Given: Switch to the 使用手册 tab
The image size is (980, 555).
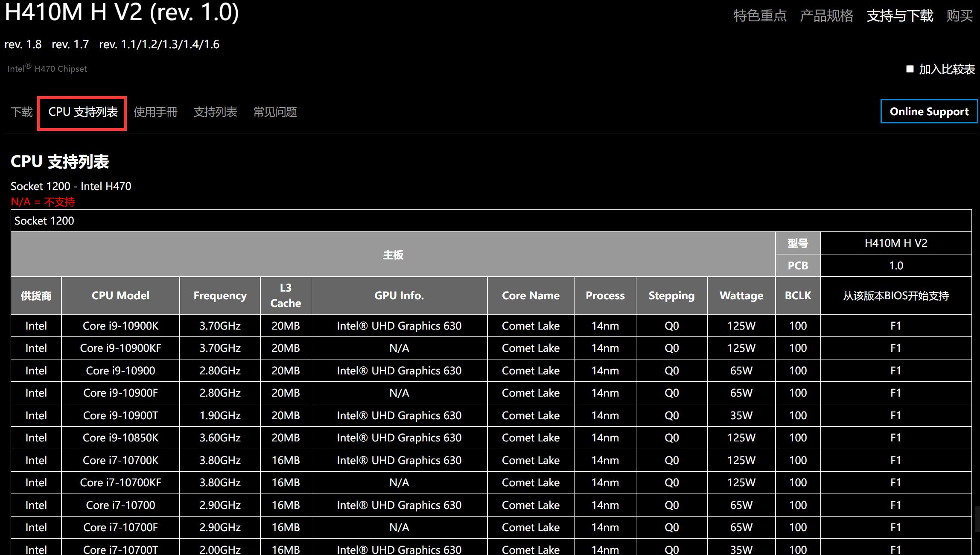Looking at the screenshot, I should (x=156, y=111).
